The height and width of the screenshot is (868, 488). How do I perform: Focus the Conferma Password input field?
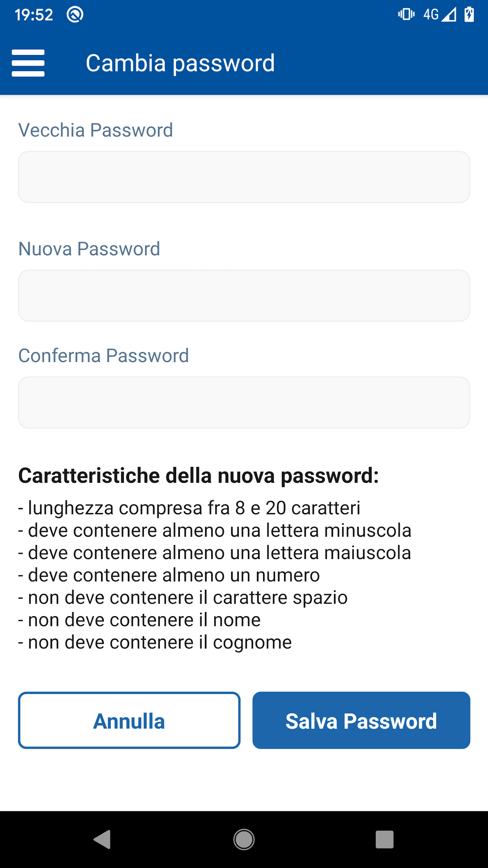tap(244, 402)
